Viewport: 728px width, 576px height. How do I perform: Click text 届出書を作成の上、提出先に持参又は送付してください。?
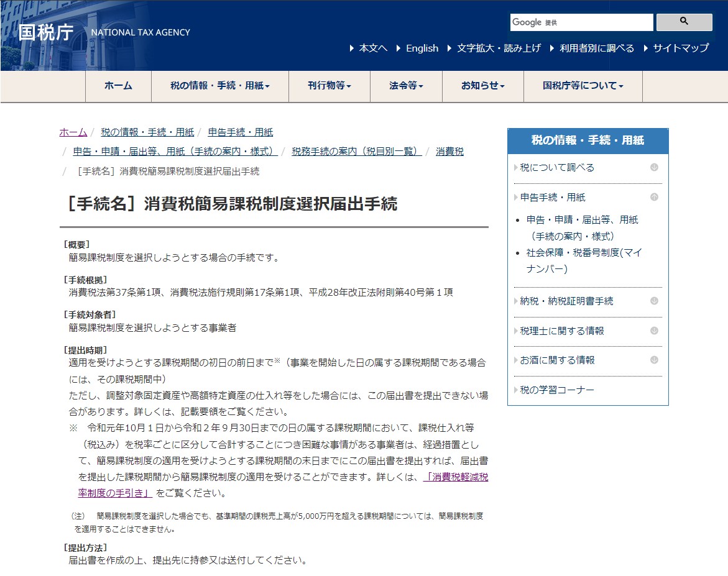190,560
